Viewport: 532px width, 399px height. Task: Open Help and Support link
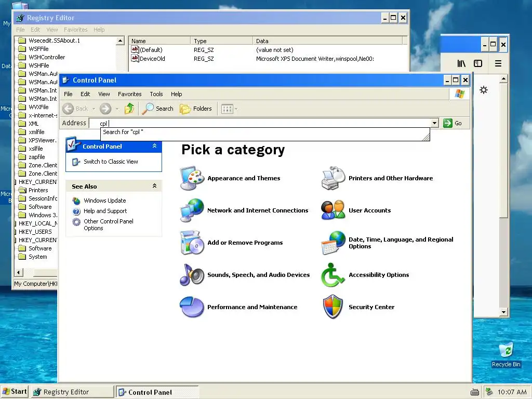(105, 211)
